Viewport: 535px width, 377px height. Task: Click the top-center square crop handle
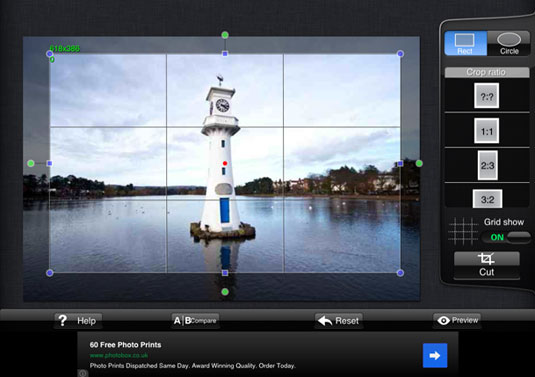[x=225, y=54]
